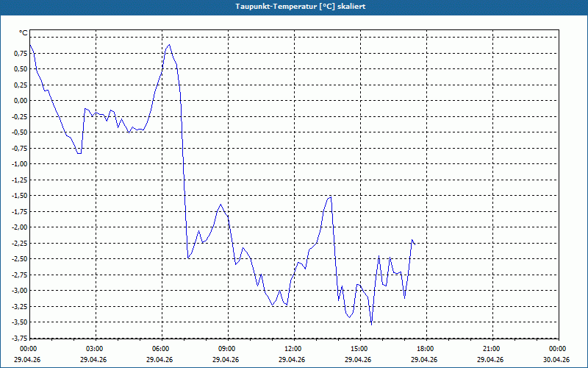Click the curve's peak shortly after 06:00

coord(170,45)
